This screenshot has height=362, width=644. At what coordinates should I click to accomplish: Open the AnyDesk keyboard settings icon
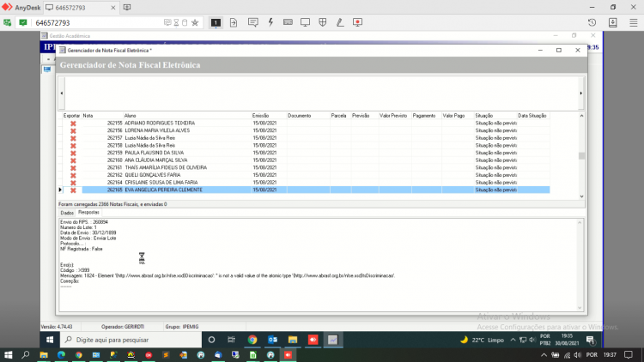pyautogui.click(x=288, y=22)
